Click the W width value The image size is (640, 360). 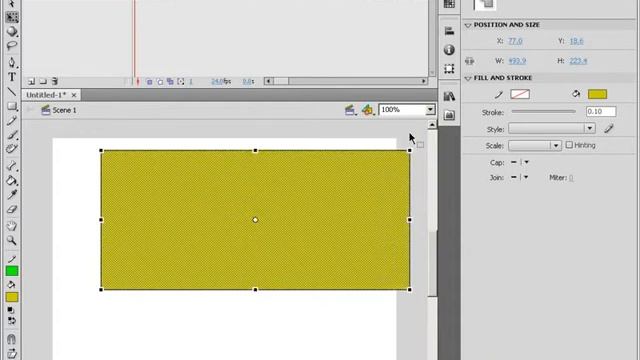[x=517, y=61]
